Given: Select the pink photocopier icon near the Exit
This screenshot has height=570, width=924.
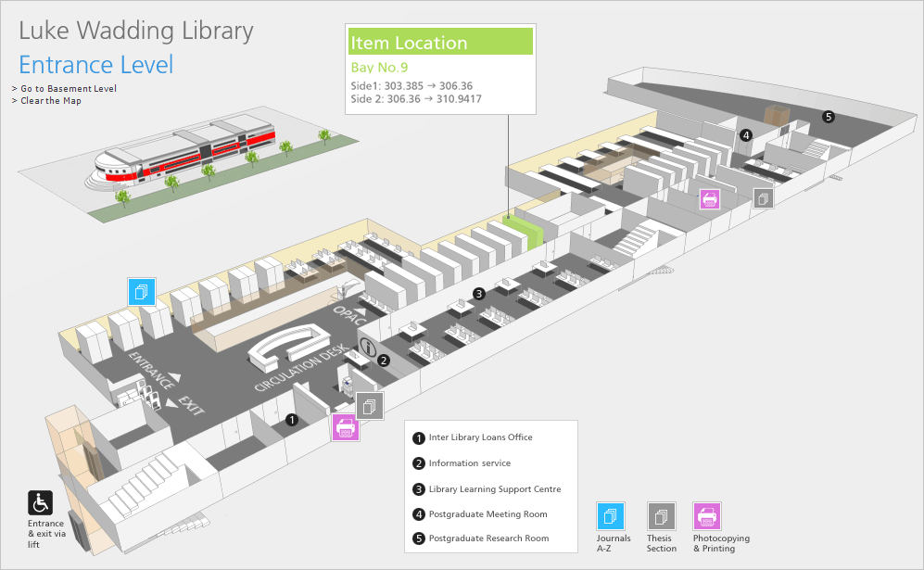Looking at the screenshot, I should point(345,427).
